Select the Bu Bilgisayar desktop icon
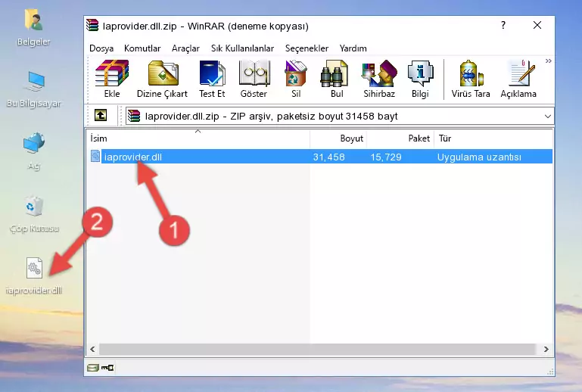 click(x=34, y=89)
